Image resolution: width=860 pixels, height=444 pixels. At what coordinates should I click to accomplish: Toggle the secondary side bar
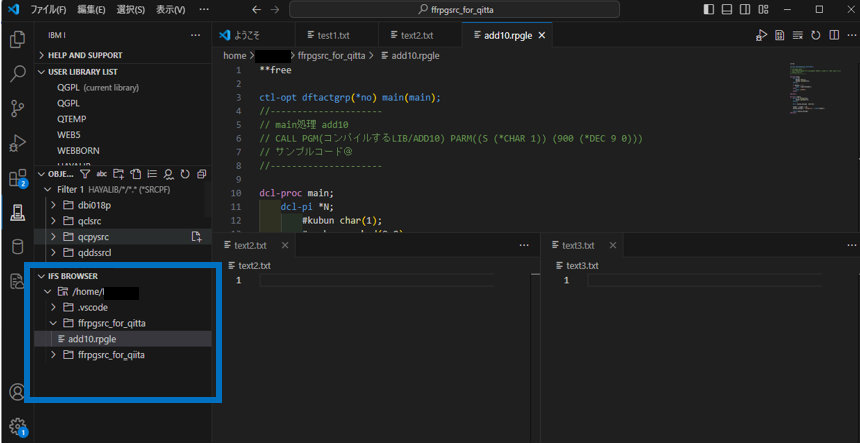[745, 9]
